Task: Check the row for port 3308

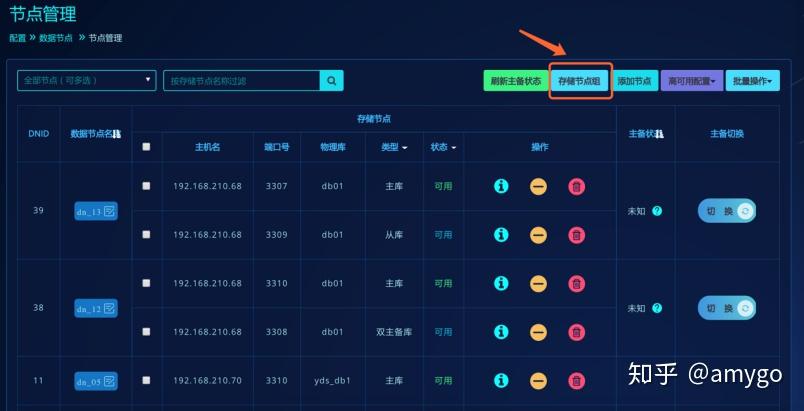Action: [x=147, y=332]
